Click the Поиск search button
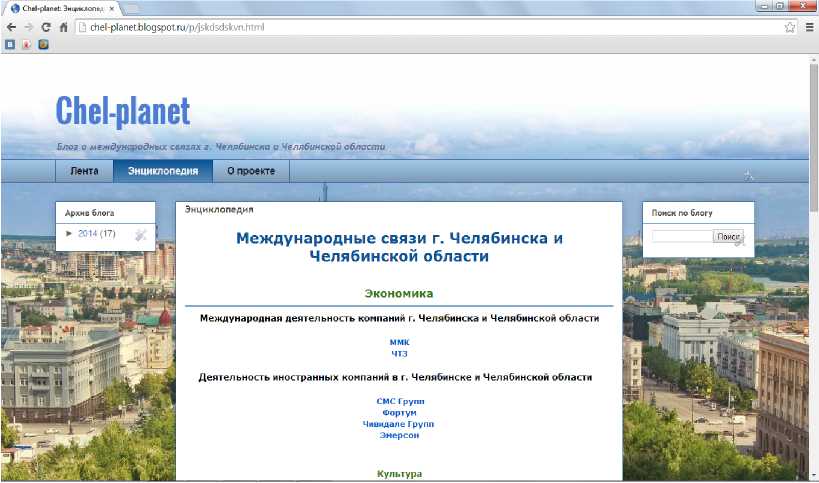This screenshot has width=819, height=483. 728,237
